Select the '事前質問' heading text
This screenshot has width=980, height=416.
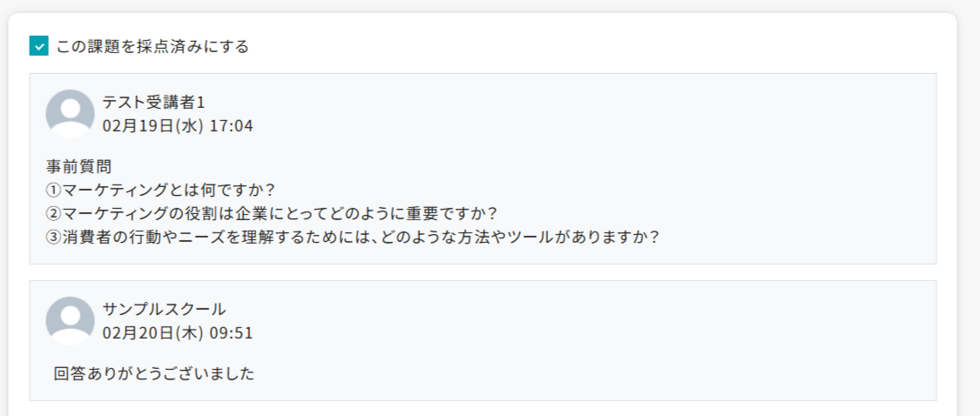point(78,166)
